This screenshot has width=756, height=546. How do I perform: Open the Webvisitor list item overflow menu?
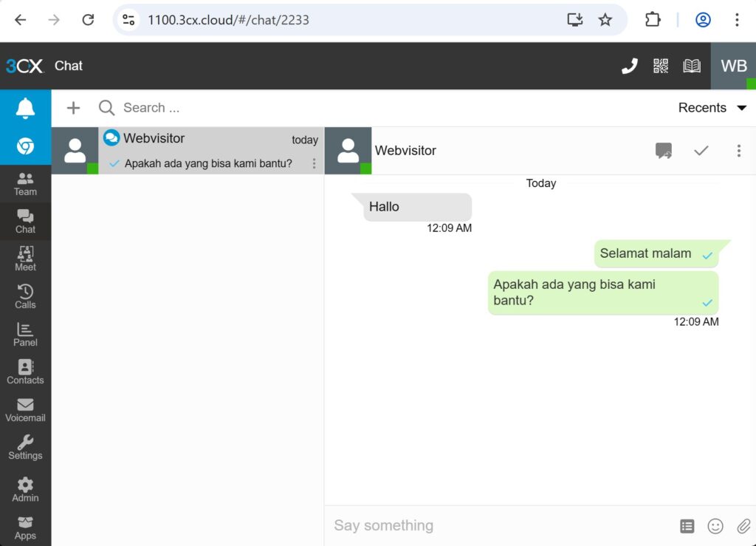tap(314, 163)
